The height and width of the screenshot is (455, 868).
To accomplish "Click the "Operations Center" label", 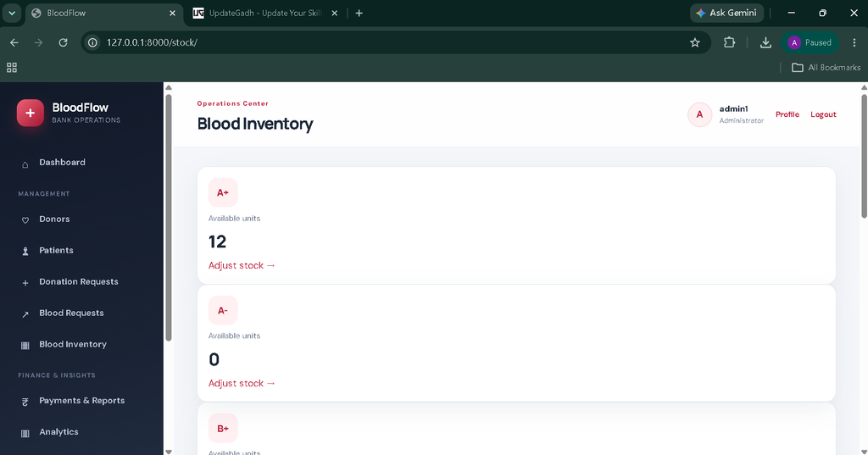I will pyautogui.click(x=232, y=103).
